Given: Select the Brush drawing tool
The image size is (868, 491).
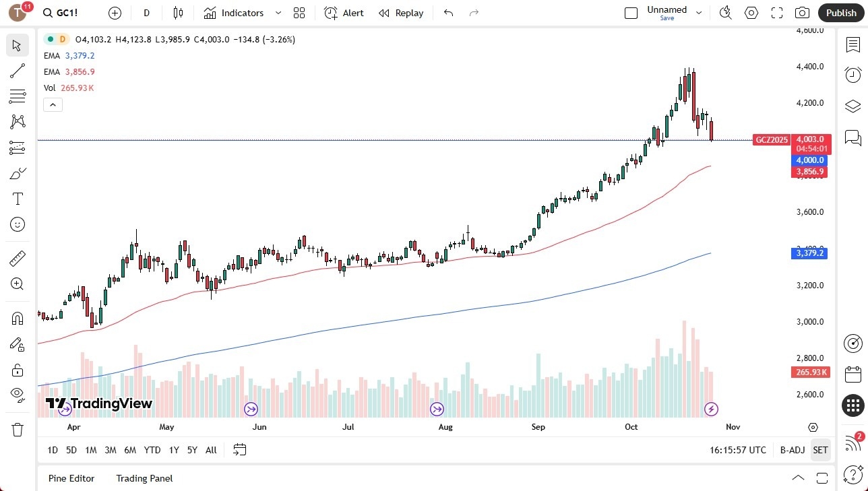Looking at the screenshot, I should [x=18, y=173].
